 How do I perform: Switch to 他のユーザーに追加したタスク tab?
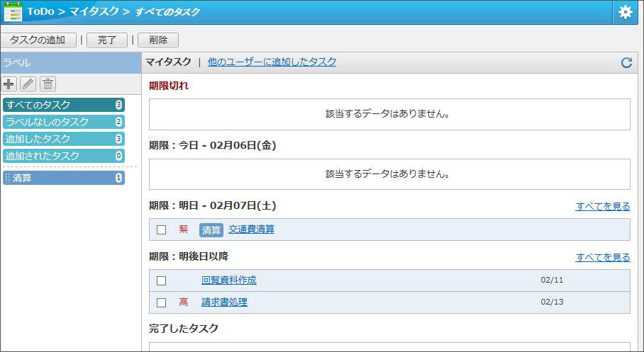pyautogui.click(x=272, y=62)
